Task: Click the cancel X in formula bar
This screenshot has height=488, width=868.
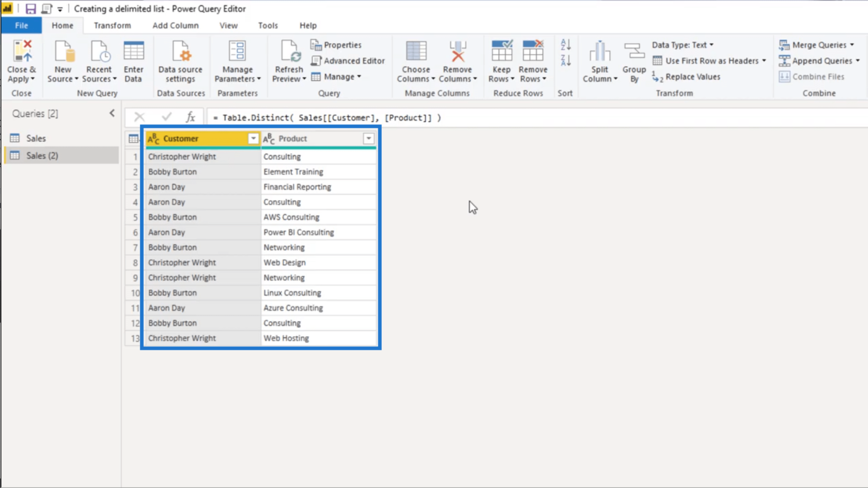Action: tap(139, 117)
